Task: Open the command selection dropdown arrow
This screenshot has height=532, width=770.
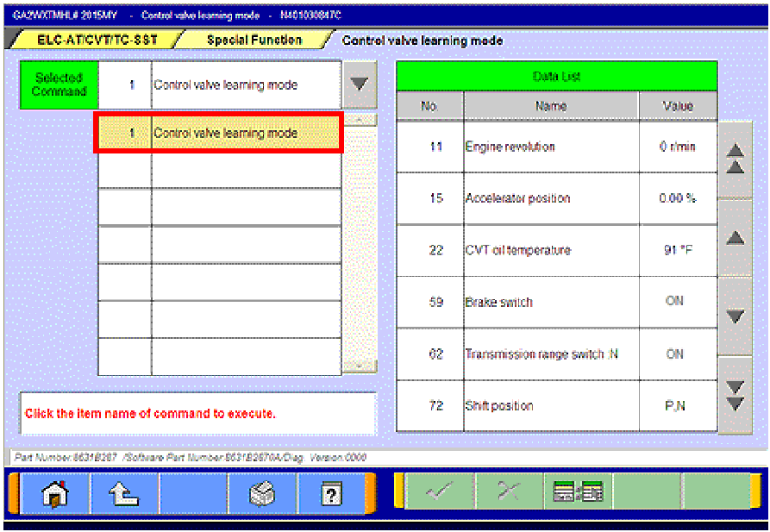Action: pyautogui.click(x=360, y=84)
